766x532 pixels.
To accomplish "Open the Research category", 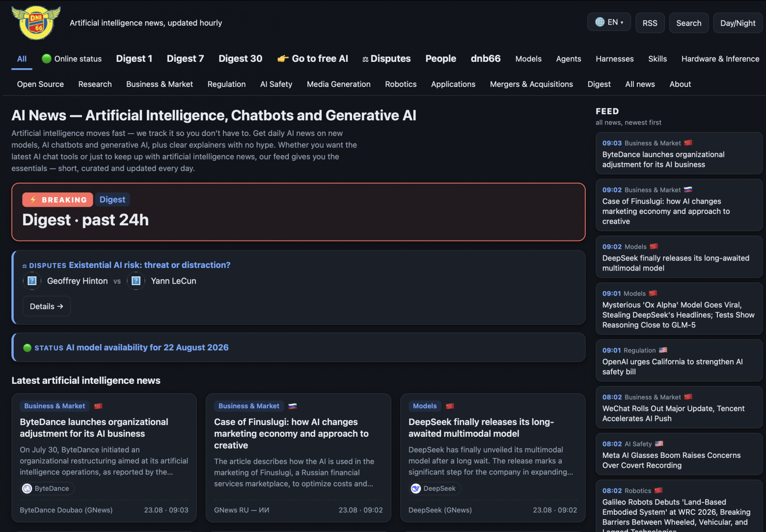I will click(x=95, y=84).
